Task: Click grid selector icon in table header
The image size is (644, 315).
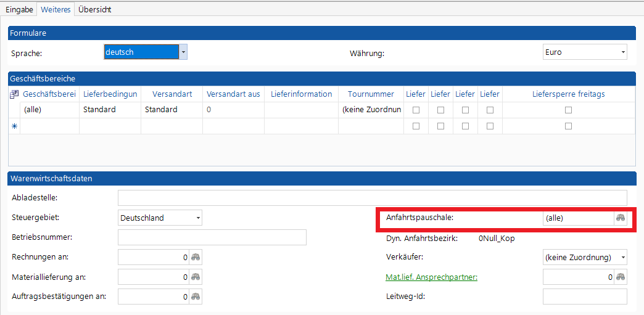Action: click(14, 94)
